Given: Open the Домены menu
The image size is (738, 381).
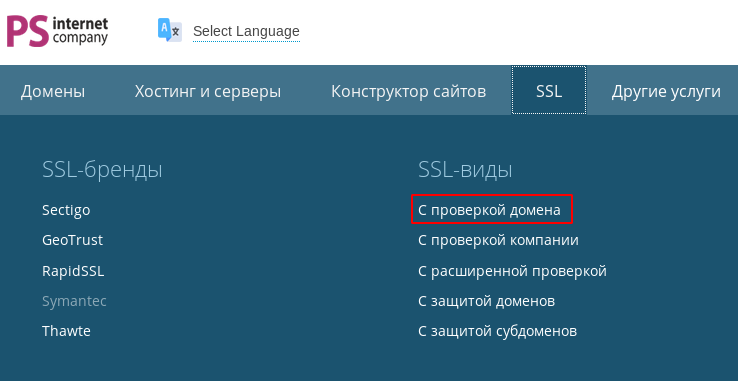Looking at the screenshot, I should 53,91.
